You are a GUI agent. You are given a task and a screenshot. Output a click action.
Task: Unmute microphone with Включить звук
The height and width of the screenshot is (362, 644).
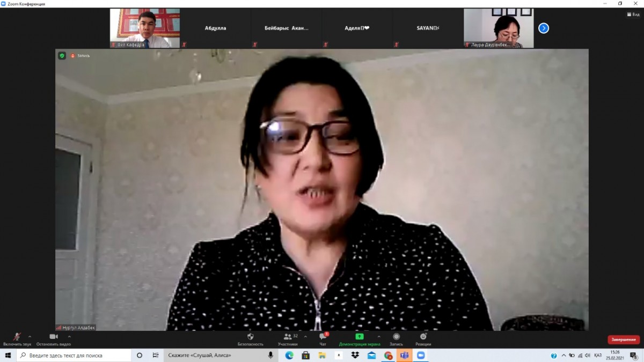(17, 337)
